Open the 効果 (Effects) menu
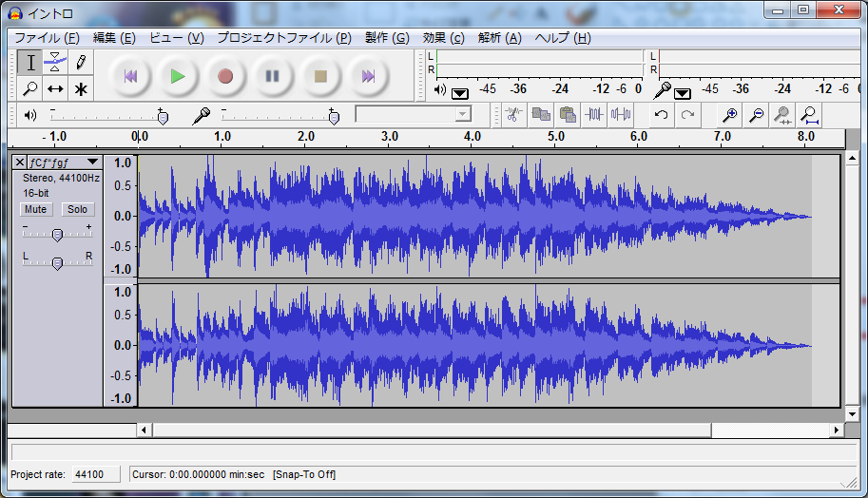The image size is (868, 498). tap(443, 38)
